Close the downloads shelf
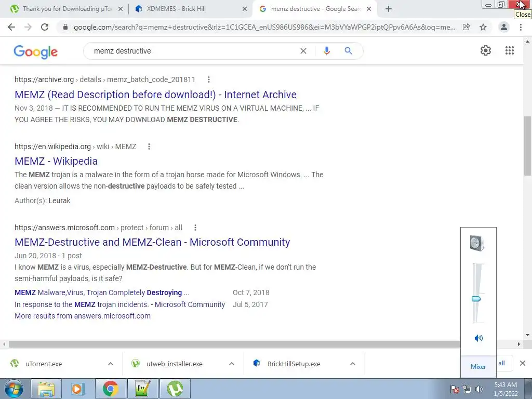Screen dimensions: 532x399 click(523, 363)
